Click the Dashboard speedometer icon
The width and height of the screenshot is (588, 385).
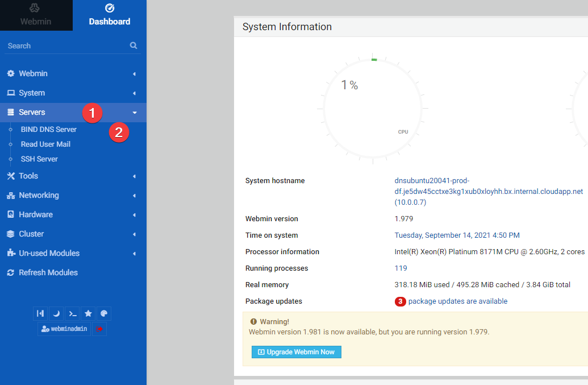click(110, 8)
